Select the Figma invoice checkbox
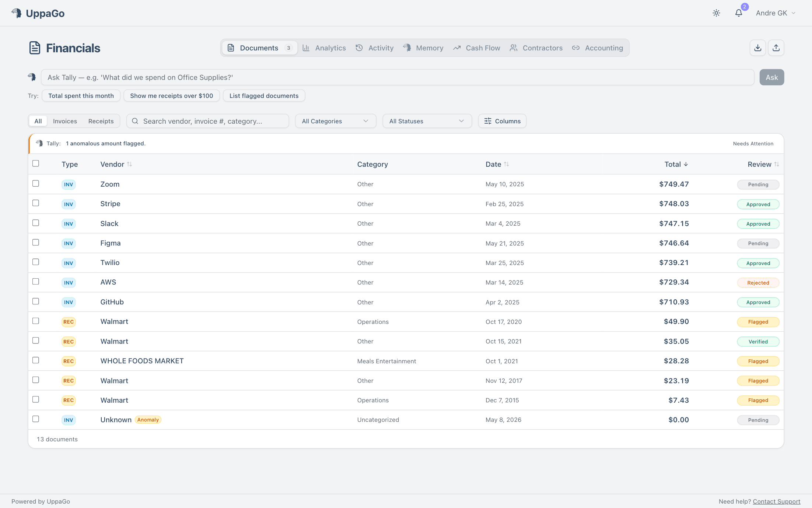This screenshot has height=508, width=812. click(x=36, y=242)
